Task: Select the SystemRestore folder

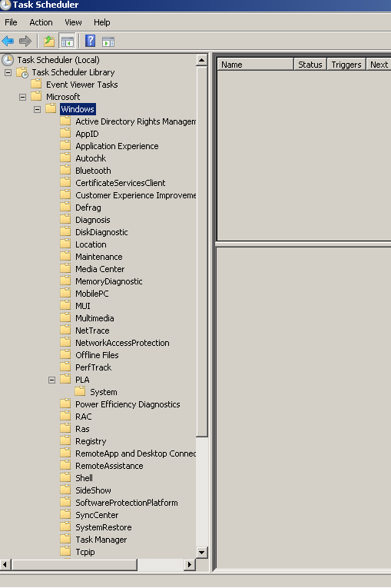Action: [104, 527]
